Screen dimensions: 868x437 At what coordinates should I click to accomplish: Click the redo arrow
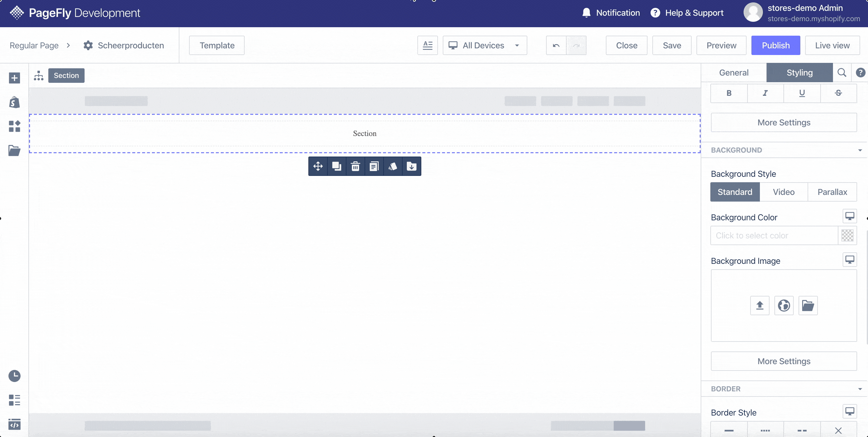pos(576,45)
